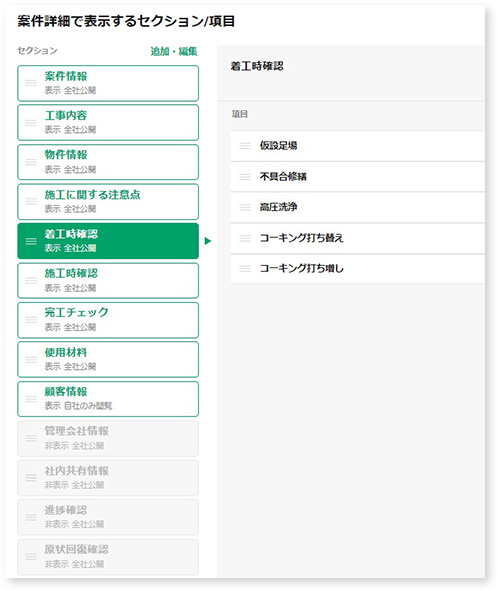Click drag handle icon of 工事内容 section

click(x=31, y=122)
